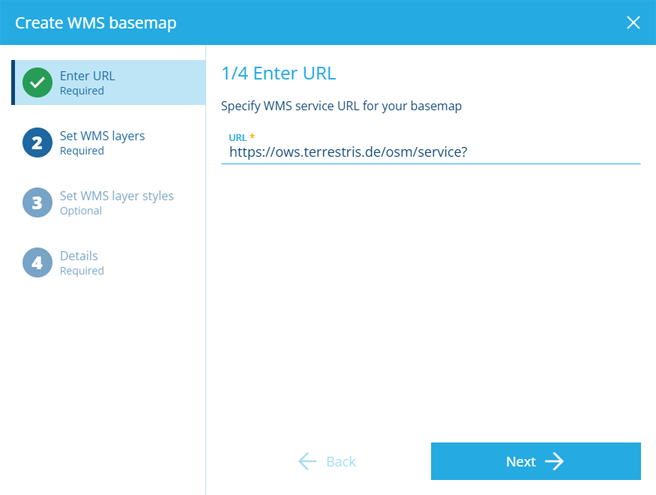Select the step 4 number icon

(37, 262)
